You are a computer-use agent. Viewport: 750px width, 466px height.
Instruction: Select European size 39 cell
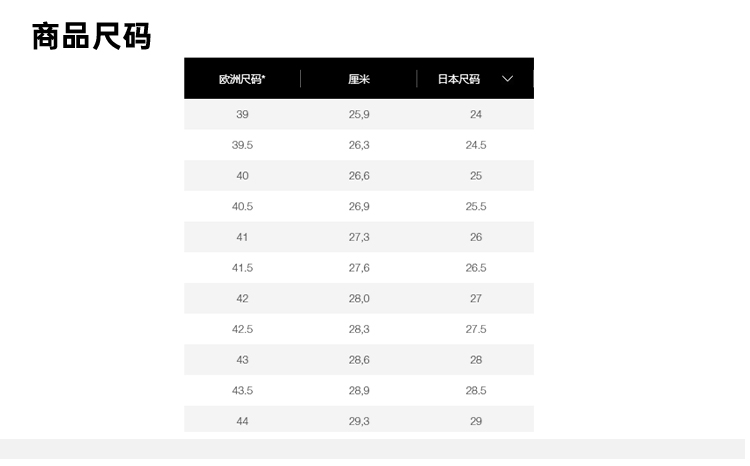(x=242, y=114)
